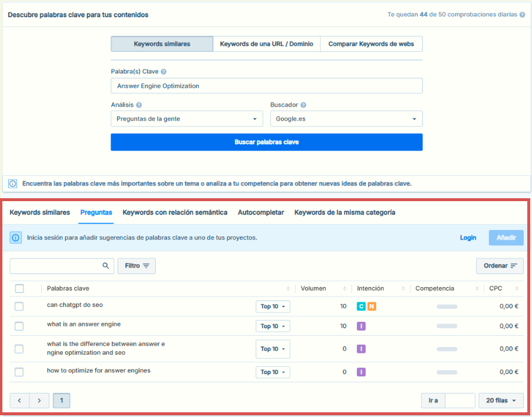Click competition bar for how to optimize row
Viewport: 532px width, 417px height.
tap(447, 372)
